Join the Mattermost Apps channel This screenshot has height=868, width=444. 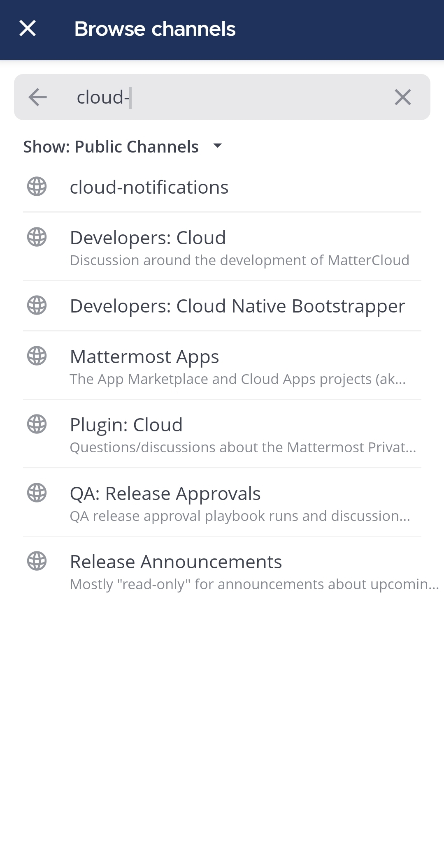[x=144, y=357]
